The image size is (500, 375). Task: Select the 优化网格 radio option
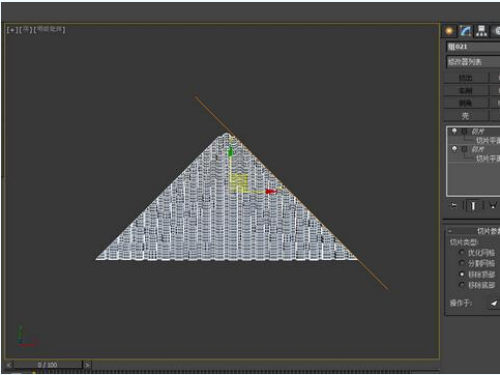[x=462, y=253]
